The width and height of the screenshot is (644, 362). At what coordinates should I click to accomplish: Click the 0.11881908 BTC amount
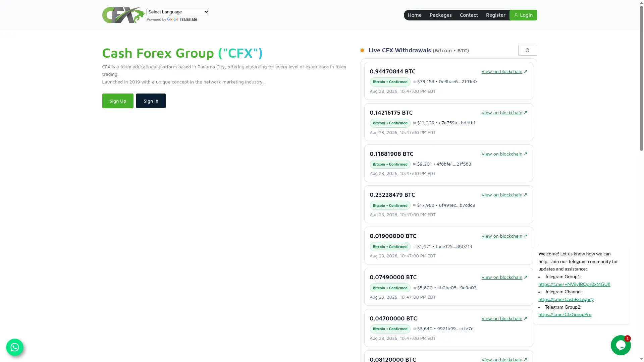tap(391, 154)
